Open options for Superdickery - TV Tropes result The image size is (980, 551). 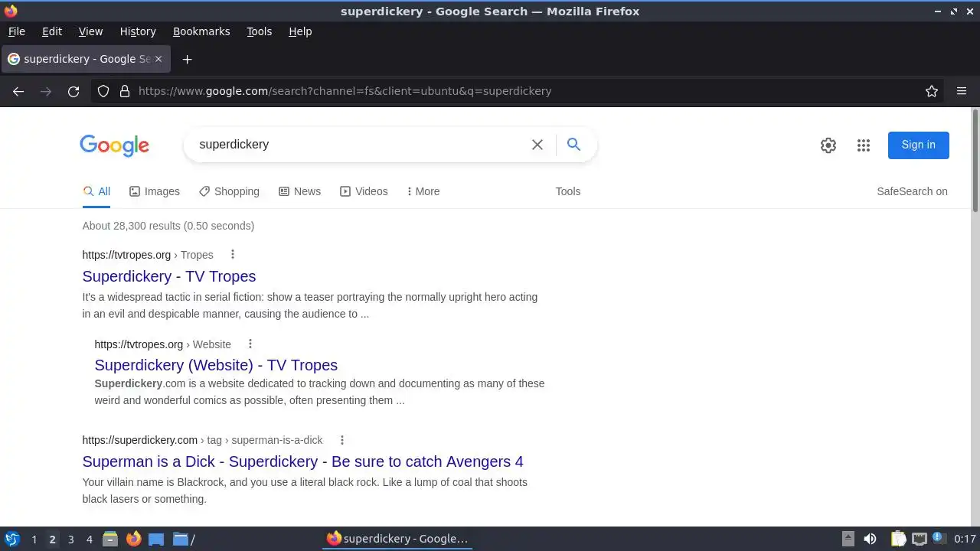coord(233,255)
